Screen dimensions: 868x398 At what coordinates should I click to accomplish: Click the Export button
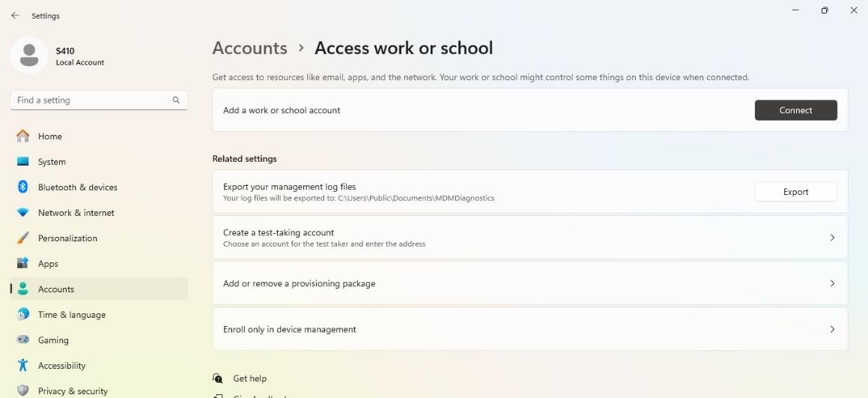tap(795, 192)
